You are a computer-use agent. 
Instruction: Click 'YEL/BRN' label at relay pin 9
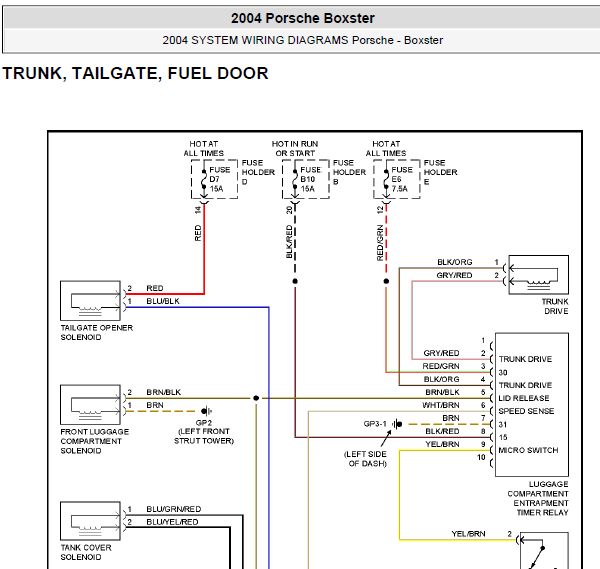pyautogui.click(x=442, y=444)
